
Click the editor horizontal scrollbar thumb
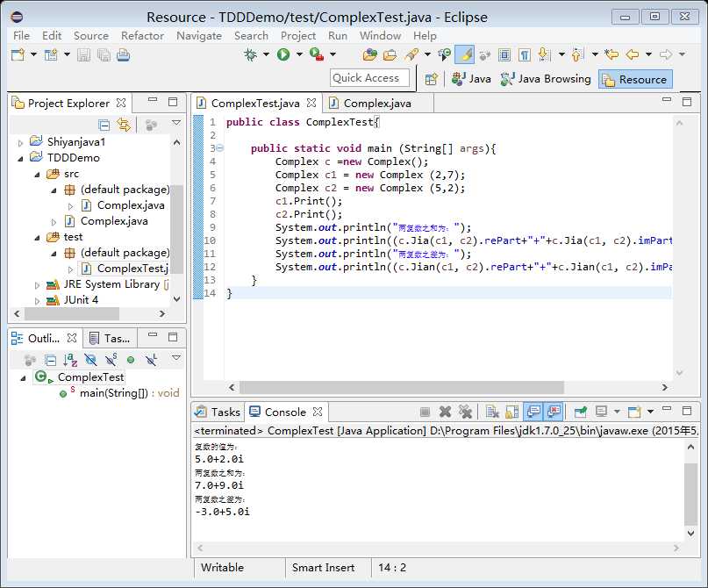[x=402, y=387]
